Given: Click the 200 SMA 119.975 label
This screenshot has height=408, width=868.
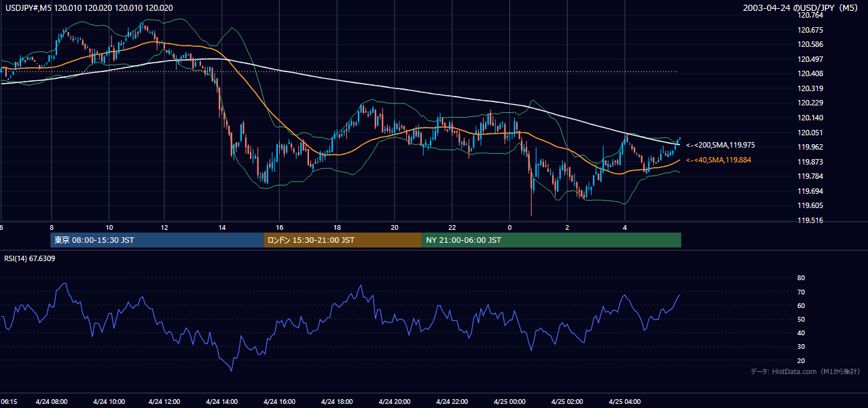Looking at the screenshot, I should click(721, 145).
